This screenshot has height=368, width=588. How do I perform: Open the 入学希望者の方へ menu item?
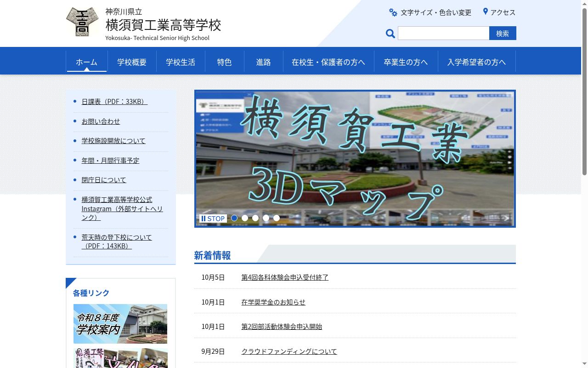pos(476,62)
